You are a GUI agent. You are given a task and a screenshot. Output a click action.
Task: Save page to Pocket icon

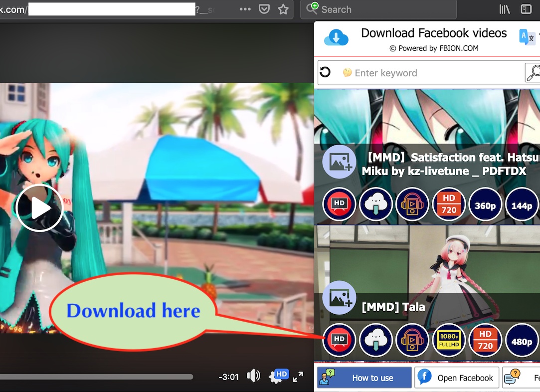pyautogui.click(x=264, y=9)
